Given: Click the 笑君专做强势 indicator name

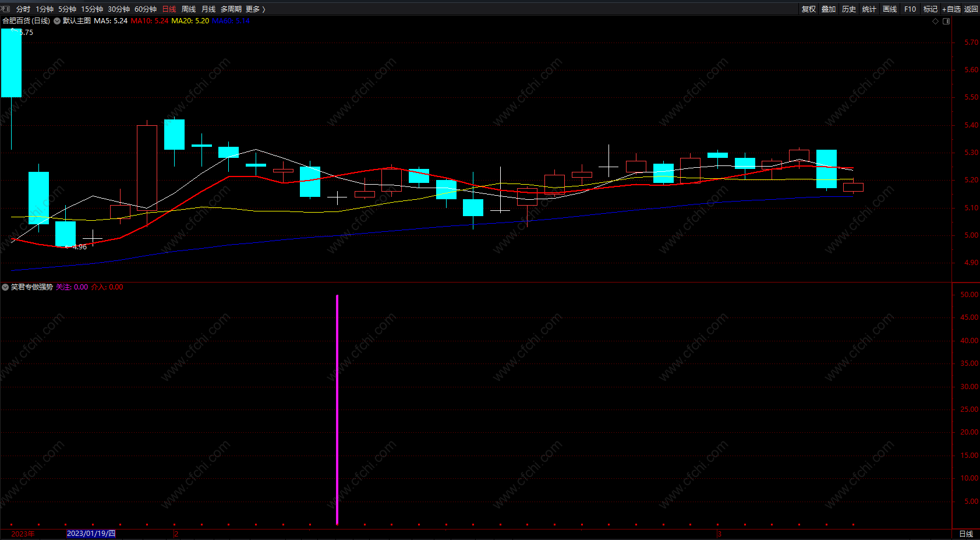Looking at the screenshot, I should coord(32,287).
